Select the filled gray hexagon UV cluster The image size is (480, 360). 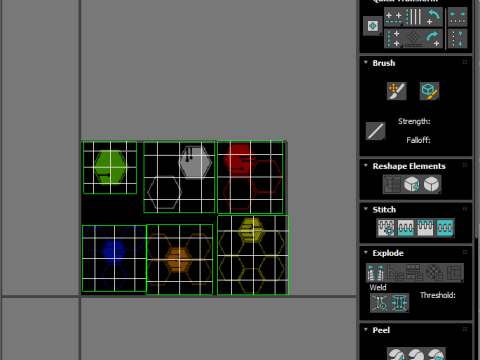coord(195,162)
